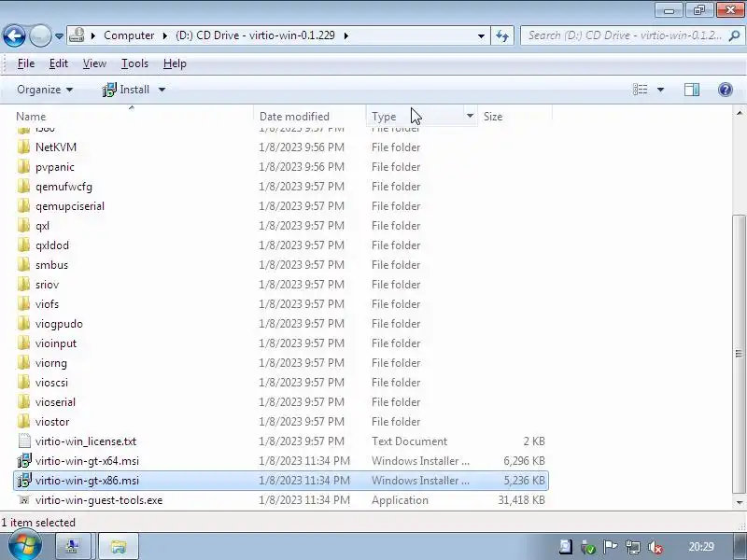
Task: Select virtio-win-gt-x64.msi file name
Action: point(87,461)
